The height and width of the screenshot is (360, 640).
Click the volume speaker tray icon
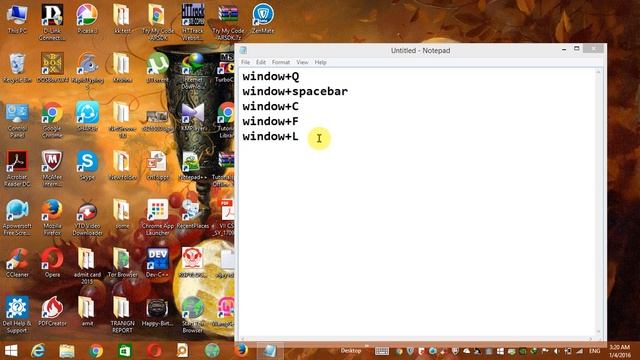point(556,351)
